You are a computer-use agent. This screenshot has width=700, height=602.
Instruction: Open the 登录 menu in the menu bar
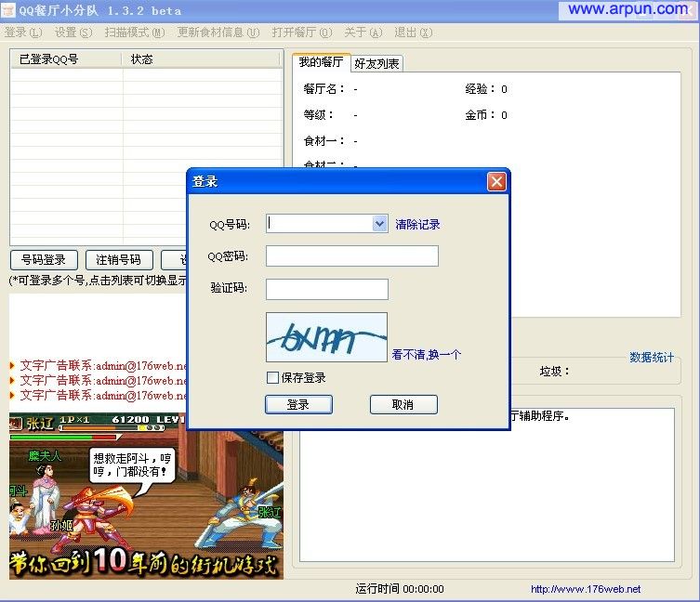(x=22, y=33)
